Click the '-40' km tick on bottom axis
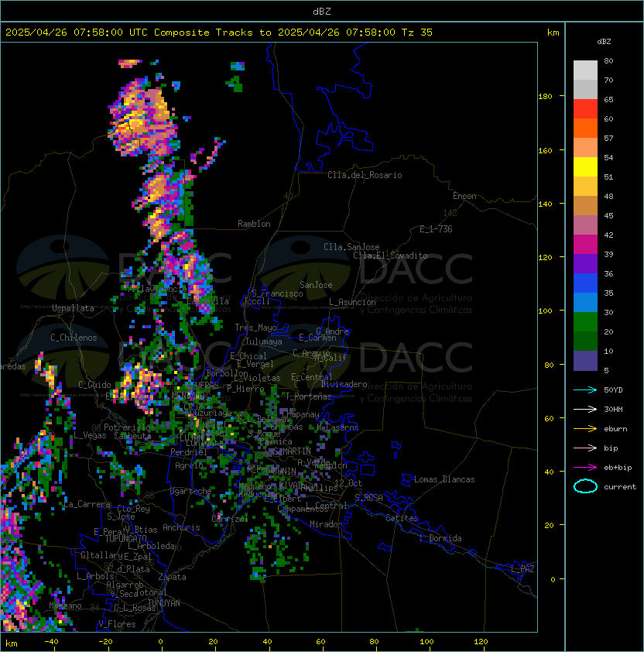 pos(51,642)
